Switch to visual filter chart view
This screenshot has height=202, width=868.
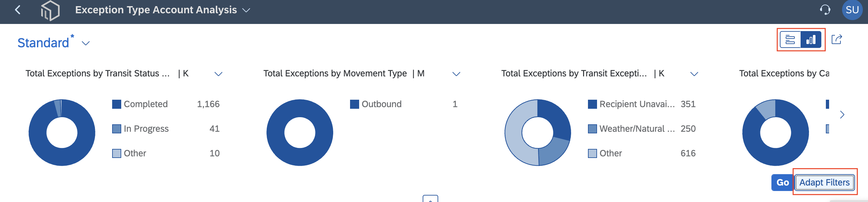[x=811, y=40]
